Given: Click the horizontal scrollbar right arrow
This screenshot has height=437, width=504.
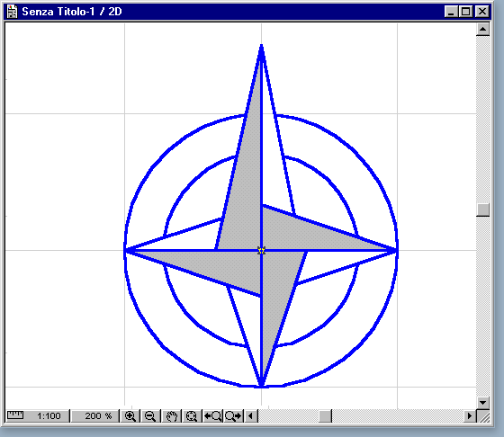Looking at the screenshot, I should pyautogui.click(x=470, y=416).
